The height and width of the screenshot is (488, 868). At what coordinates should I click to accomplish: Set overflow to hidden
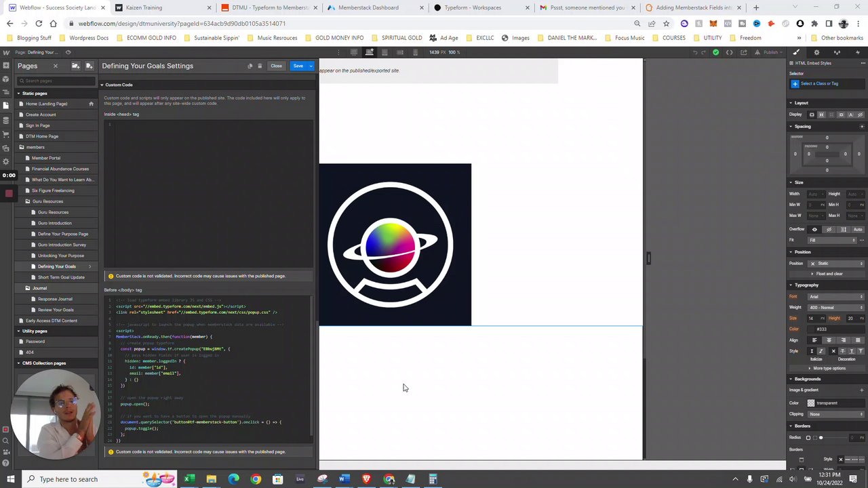pyautogui.click(x=829, y=229)
